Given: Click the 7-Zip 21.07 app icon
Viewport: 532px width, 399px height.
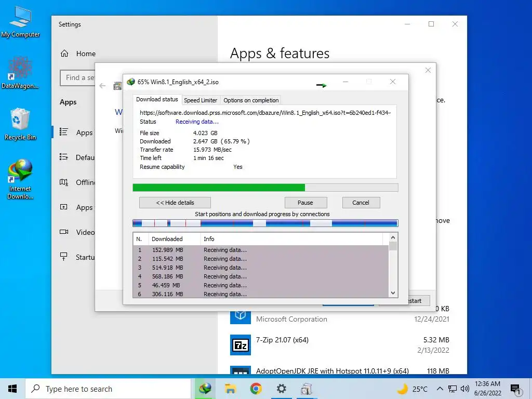Looking at the screenshot, I should click(x=240, y=345).
